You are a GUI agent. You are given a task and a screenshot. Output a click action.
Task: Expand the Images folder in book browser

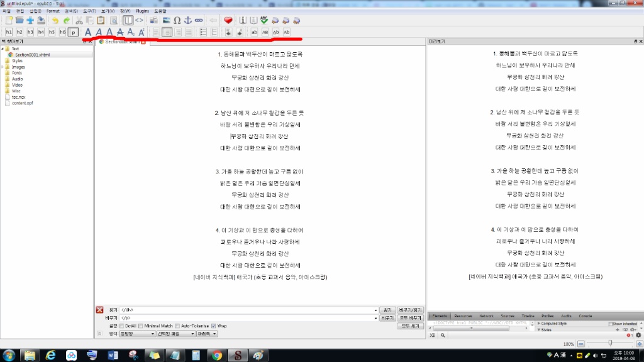click(3, 67)
